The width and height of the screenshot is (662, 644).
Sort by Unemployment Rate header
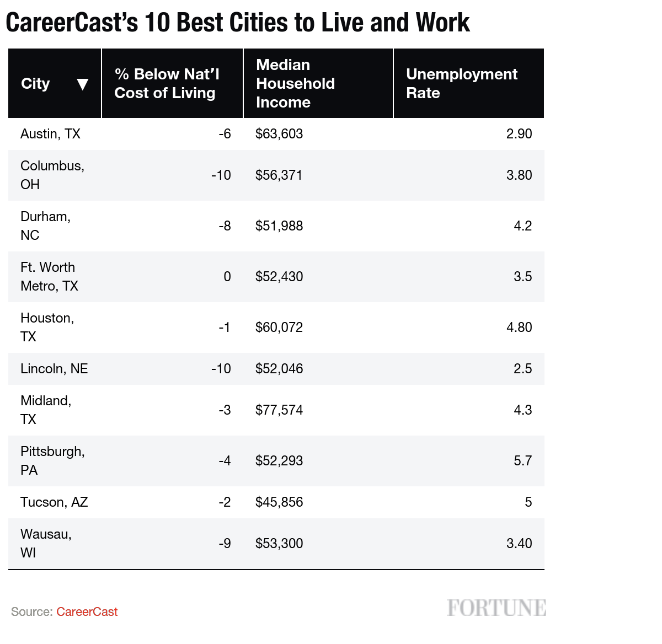[x=469, y=83]
